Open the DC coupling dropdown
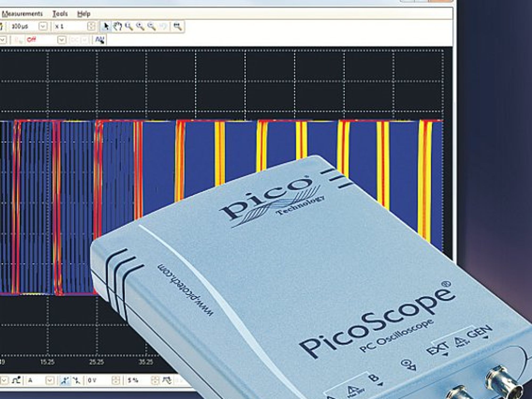The height and width of the screenshot is (399, 532). (85, 40)
